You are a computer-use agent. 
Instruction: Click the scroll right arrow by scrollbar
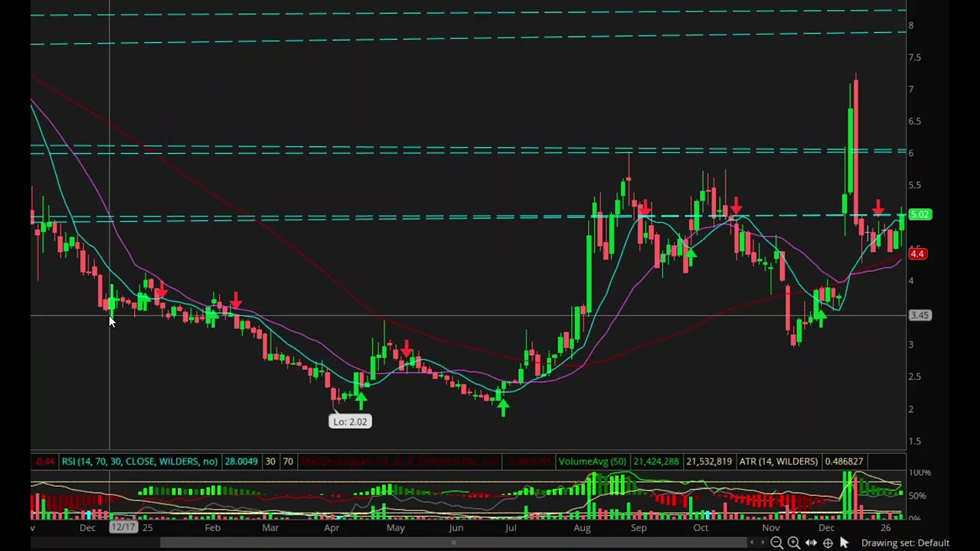762,543
